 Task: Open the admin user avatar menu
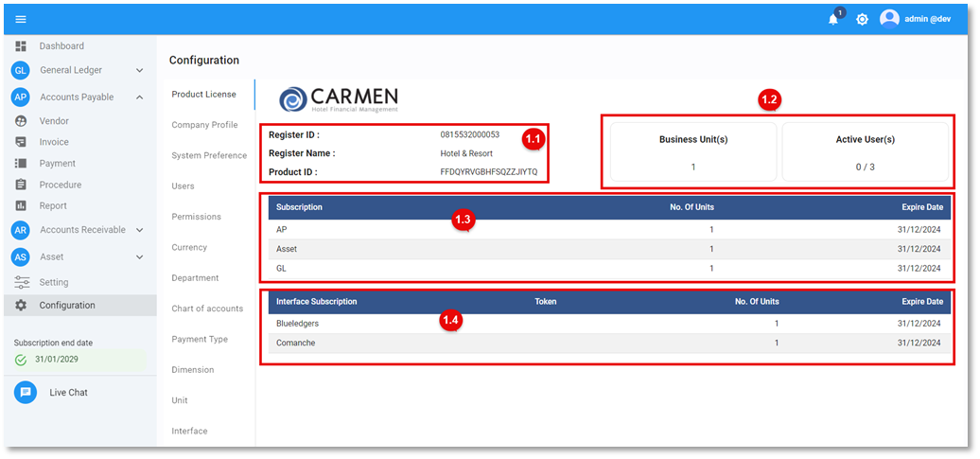click(889, 19)
